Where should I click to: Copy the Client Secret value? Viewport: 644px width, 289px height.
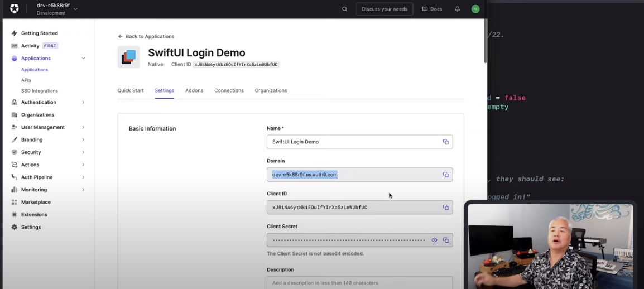(446, 240)
